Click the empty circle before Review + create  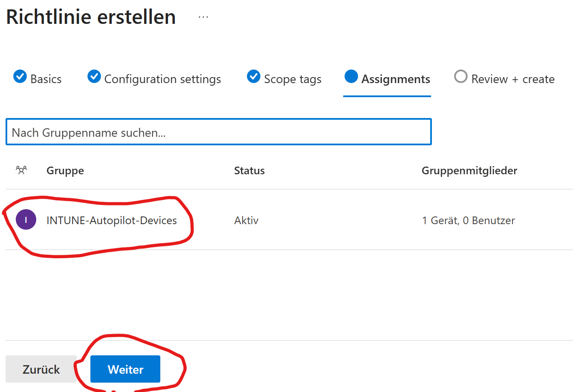460,77
